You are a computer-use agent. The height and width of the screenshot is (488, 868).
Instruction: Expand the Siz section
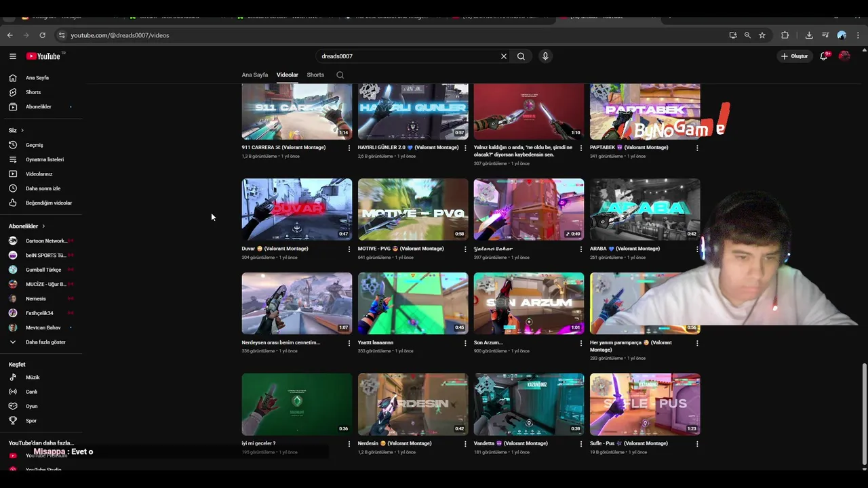(x=16, y=130)
